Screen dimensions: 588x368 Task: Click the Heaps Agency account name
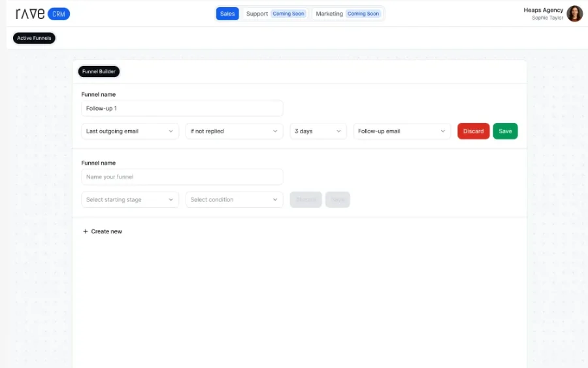click(x=543, y=10)
